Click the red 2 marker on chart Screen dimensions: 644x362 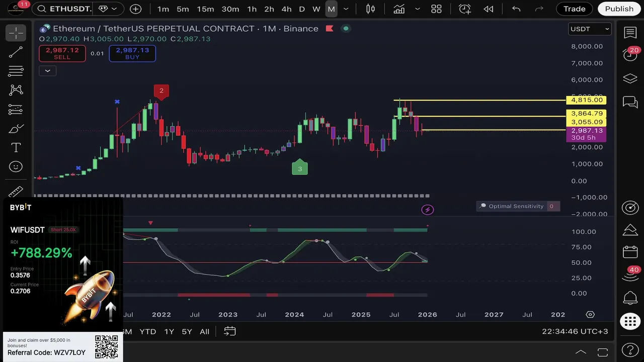click(x=162, y=92)
